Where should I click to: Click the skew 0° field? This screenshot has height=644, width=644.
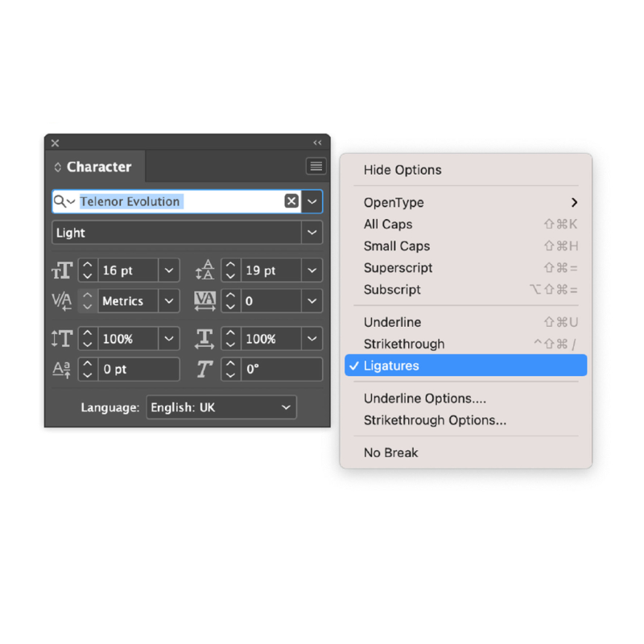[282, 369]
